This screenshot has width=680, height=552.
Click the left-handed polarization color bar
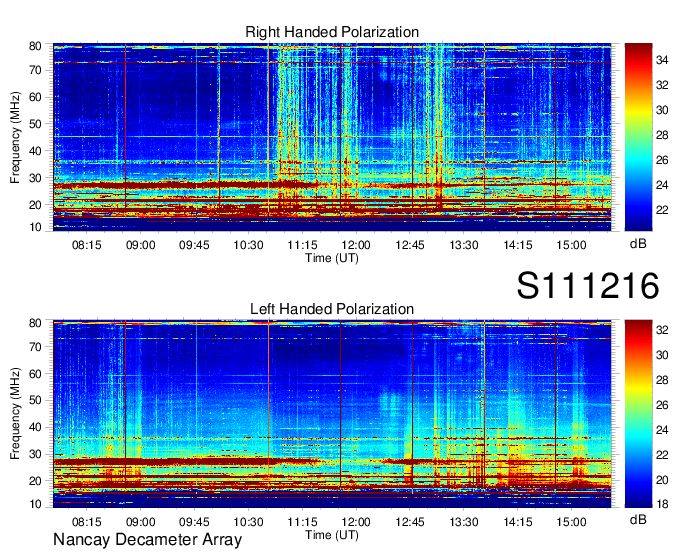pos(638,414)
